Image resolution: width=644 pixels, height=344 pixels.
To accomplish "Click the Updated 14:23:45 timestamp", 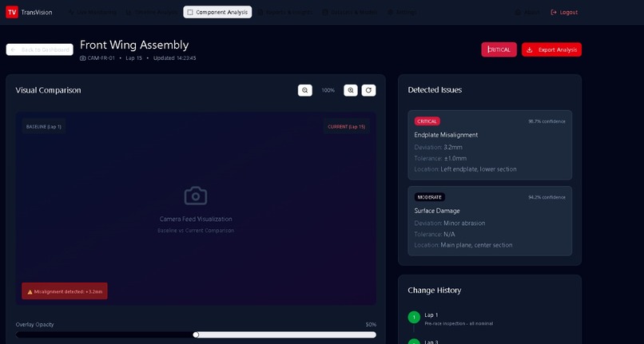I will [174, 58].
